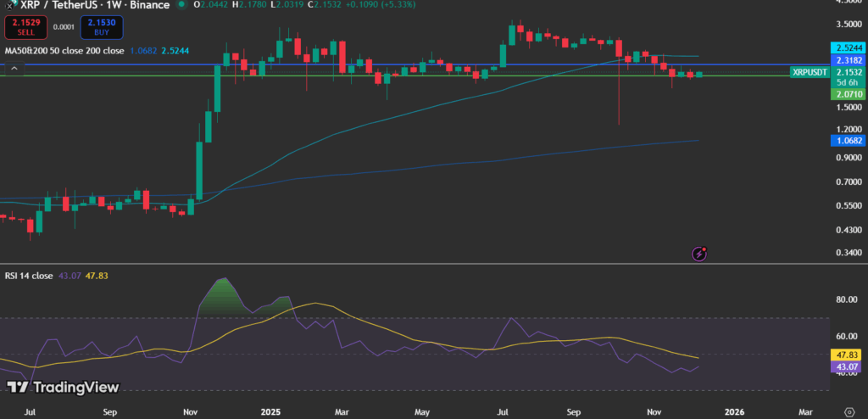Click the change +0.1090 (+5.33%)
This screenshot has height=419, width=868.
click(381, 5)
